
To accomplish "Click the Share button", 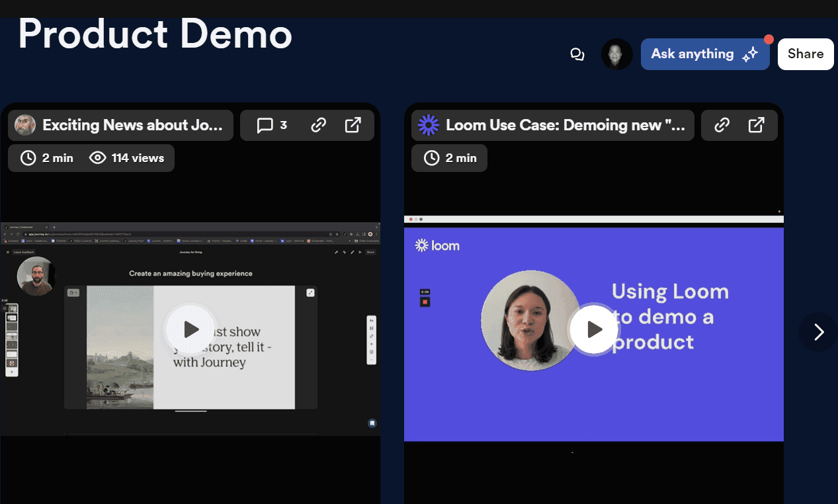I will 805,54.
